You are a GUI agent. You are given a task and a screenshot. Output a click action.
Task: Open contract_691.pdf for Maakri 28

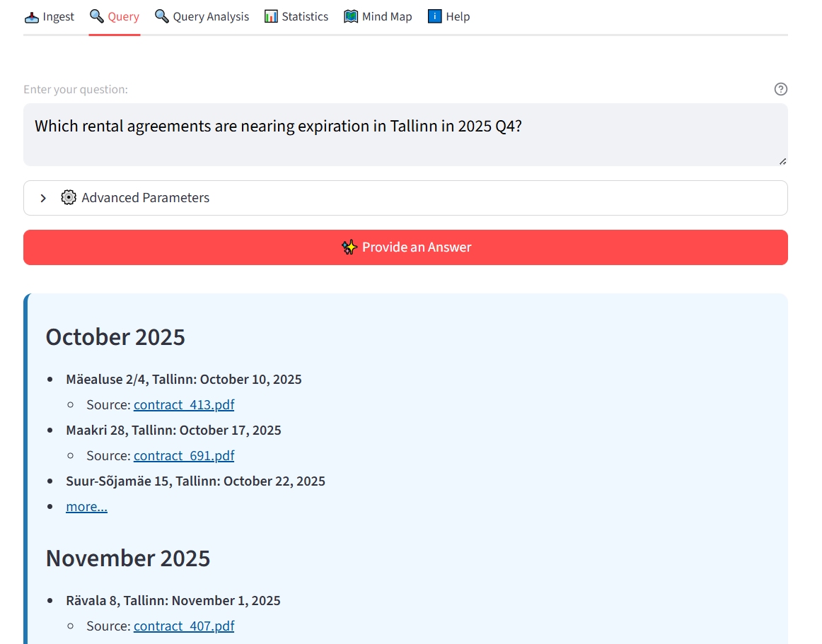[183, 455]
